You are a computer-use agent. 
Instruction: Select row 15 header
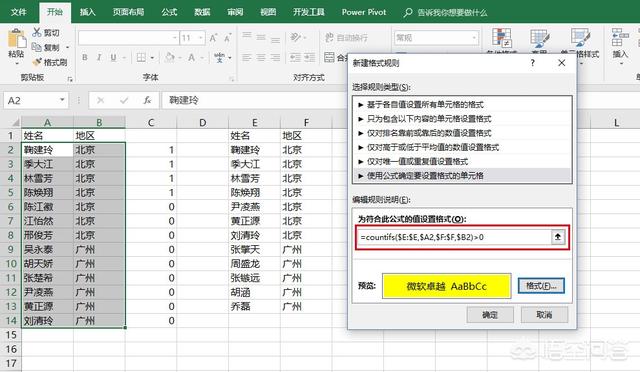coord(11,335)
